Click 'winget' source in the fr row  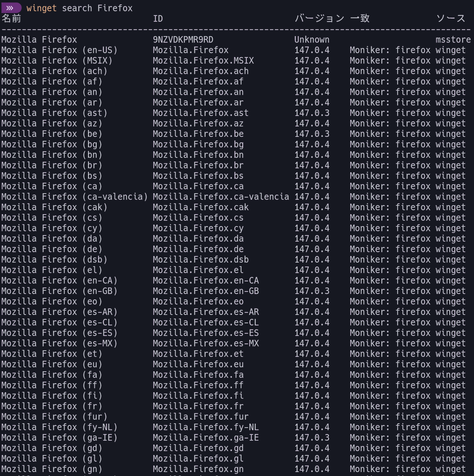tap(451, 406)
